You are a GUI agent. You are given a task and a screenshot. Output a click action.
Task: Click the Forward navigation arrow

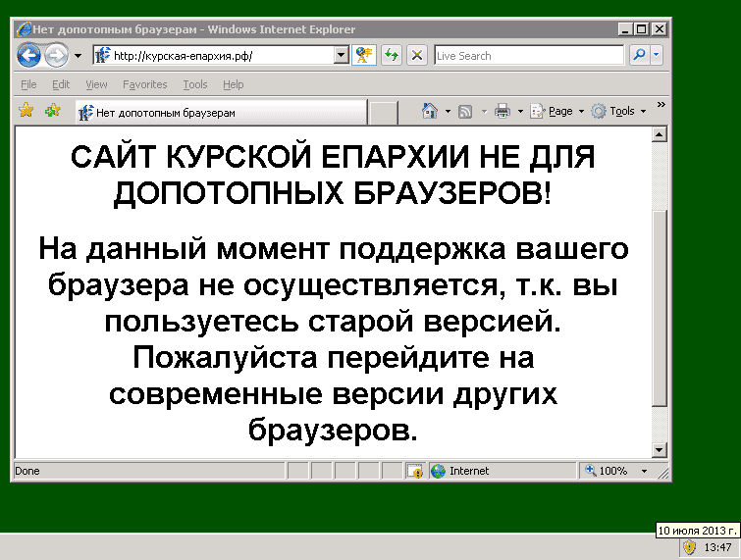(x=56, y=56)
